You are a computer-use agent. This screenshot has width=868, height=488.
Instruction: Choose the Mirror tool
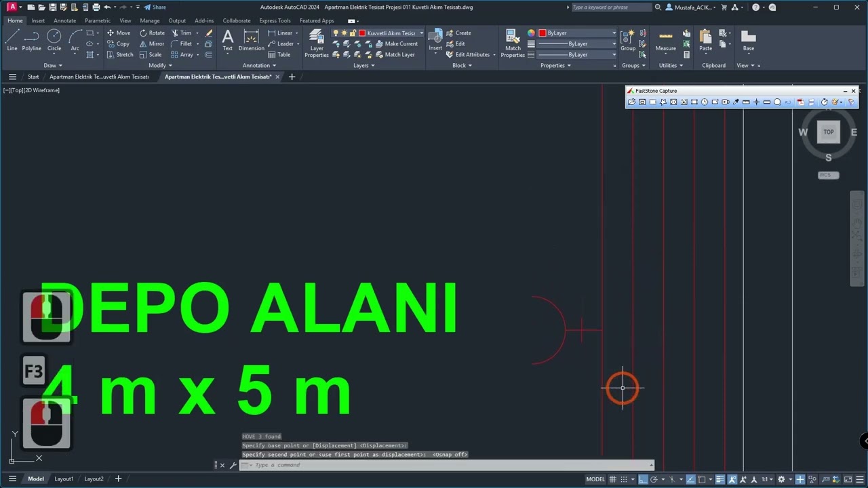152,43
